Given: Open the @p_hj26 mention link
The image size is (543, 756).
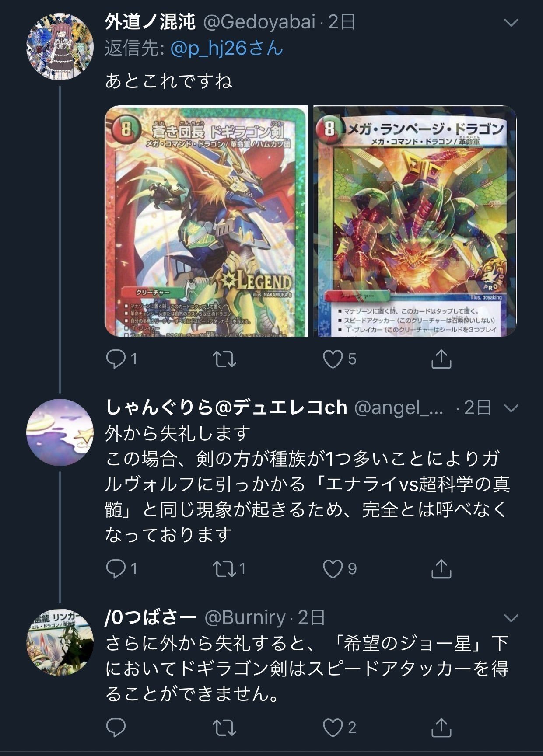Looking at the screenshot, I should pos(227,48).
